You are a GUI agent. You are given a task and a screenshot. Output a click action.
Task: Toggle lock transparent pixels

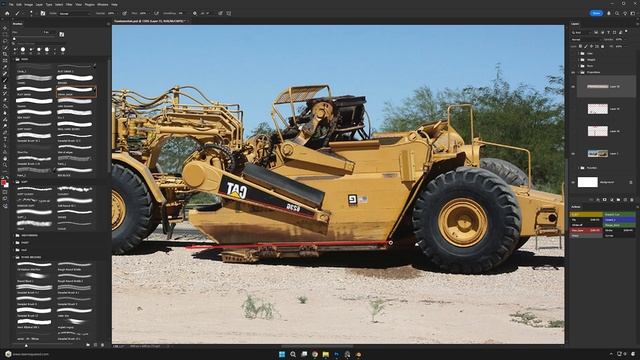point(580,46)
